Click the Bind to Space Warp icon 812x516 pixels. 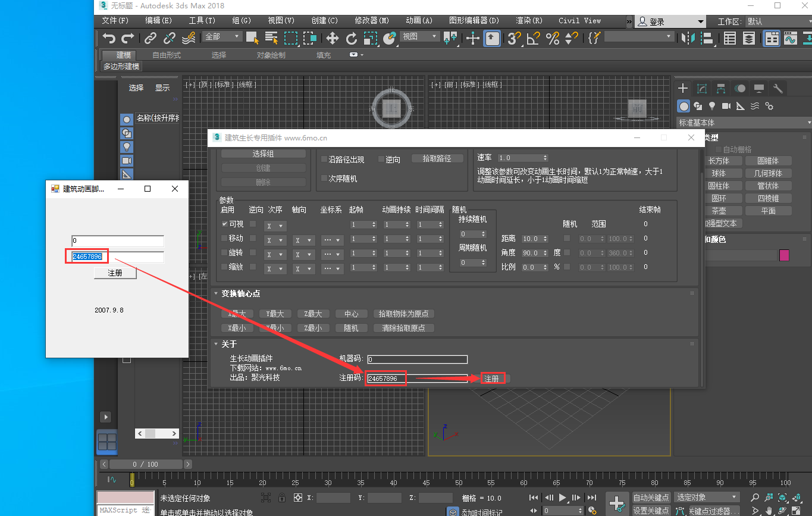pos(189,38)
